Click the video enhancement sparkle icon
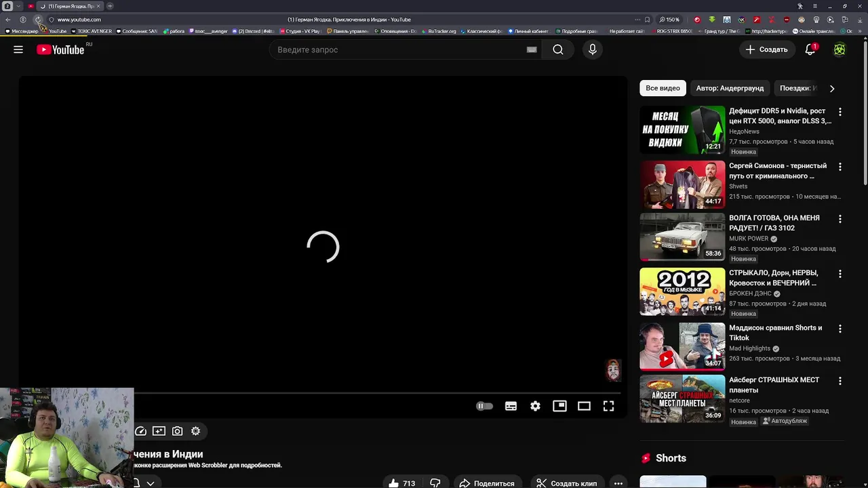The image size is (868, 488). (x=159, y=431)
